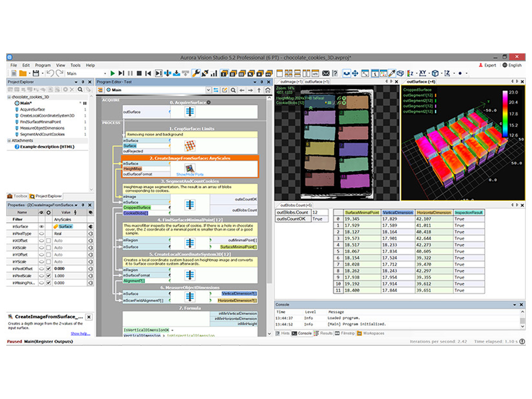532x399 pixels.
Task: Open Project Explorer panel options dropdown arrow
Action: click(76, 82)
